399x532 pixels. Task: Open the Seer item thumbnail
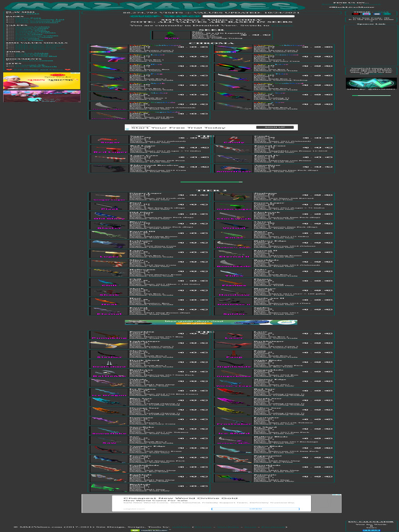pyautogui.click(x=171, y=35)
